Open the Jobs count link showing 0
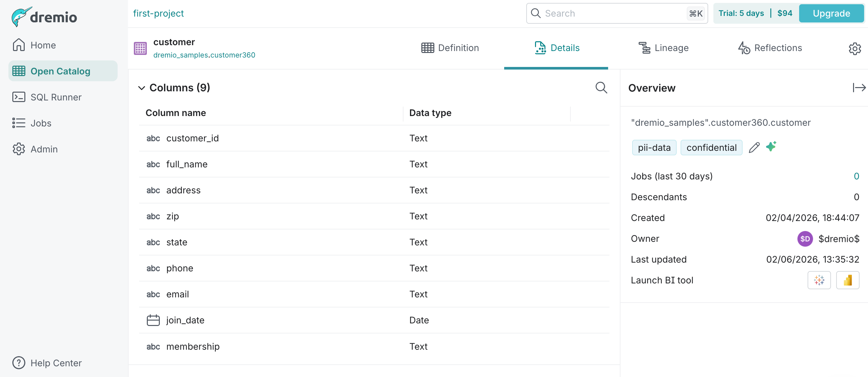Viewport: 868px width, 377px height. tap(856, 176)
